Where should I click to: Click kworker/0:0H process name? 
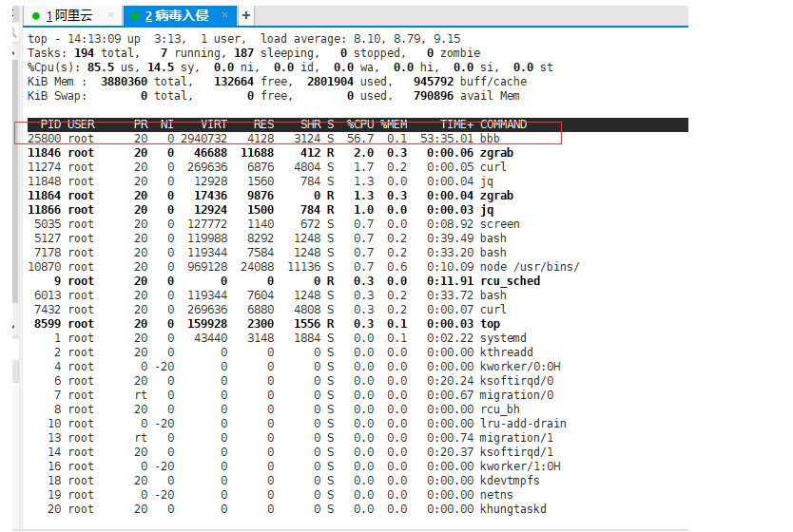(520, 367)
